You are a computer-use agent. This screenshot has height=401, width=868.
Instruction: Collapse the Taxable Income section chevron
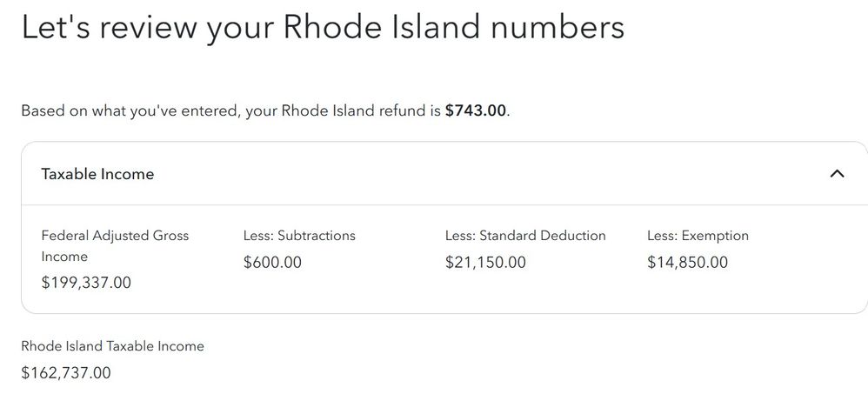[x=838, y=174]
